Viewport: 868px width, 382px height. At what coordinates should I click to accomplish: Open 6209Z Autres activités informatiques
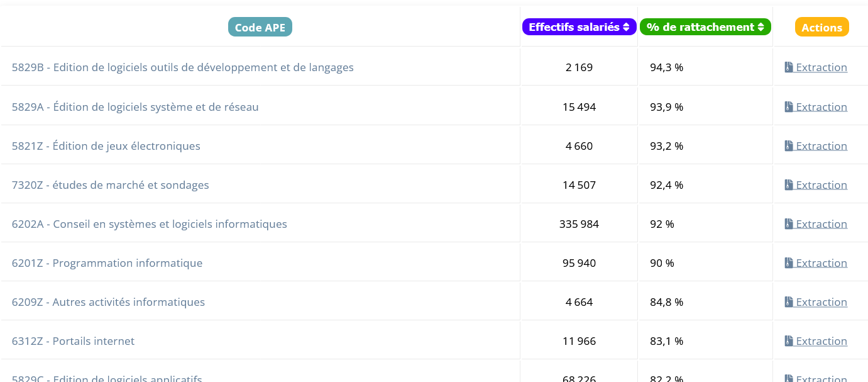pyautogui.click(x=108, y=302)
